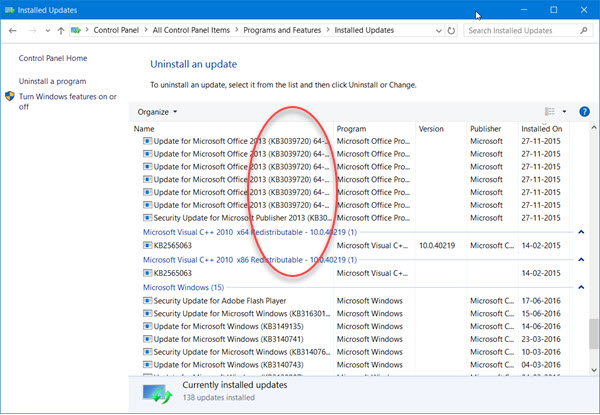Viewport: 600px width, 415px height.
Task: Click list scrollbar up arrow
Action: [593, 127]
